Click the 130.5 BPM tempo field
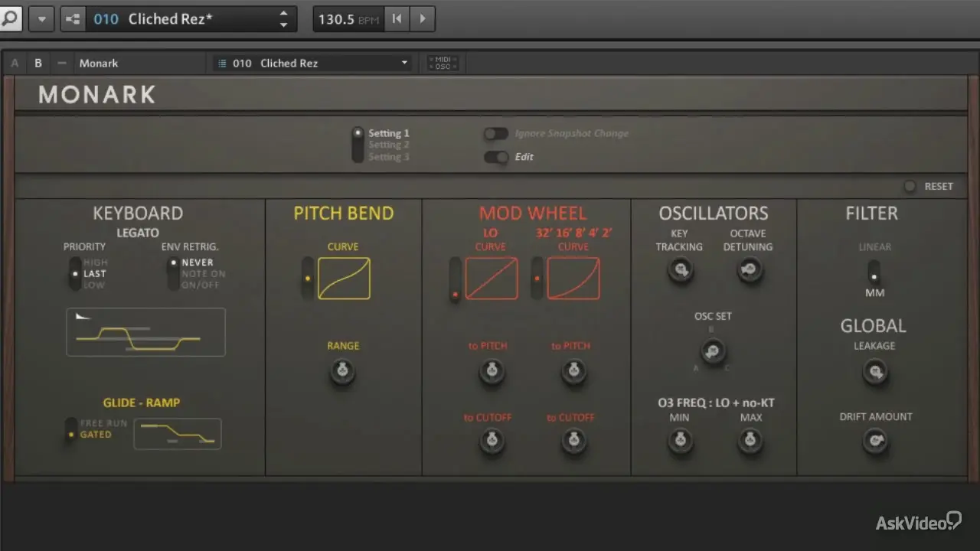980x551 pixels. click(348, 19)
